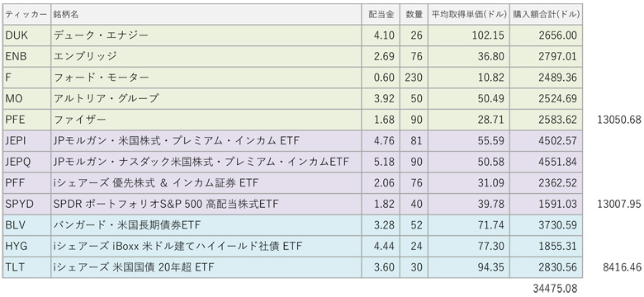Select the 購入額合計(ドル) header cell
The image size is (644, 297).
pyautogui.click(x=546, y=14)
